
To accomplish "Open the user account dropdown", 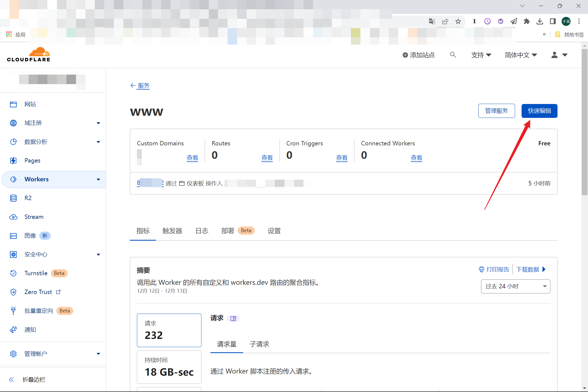I will click(x=559, y=55).
